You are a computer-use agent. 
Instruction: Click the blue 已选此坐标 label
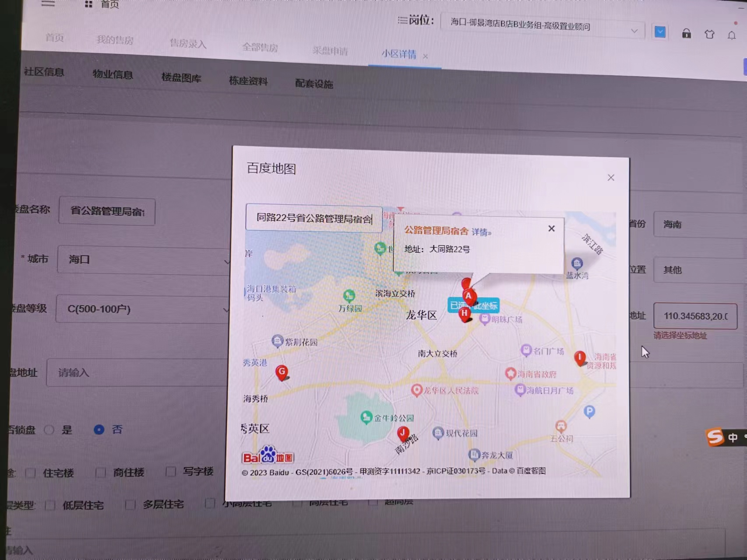coord(474,305)
